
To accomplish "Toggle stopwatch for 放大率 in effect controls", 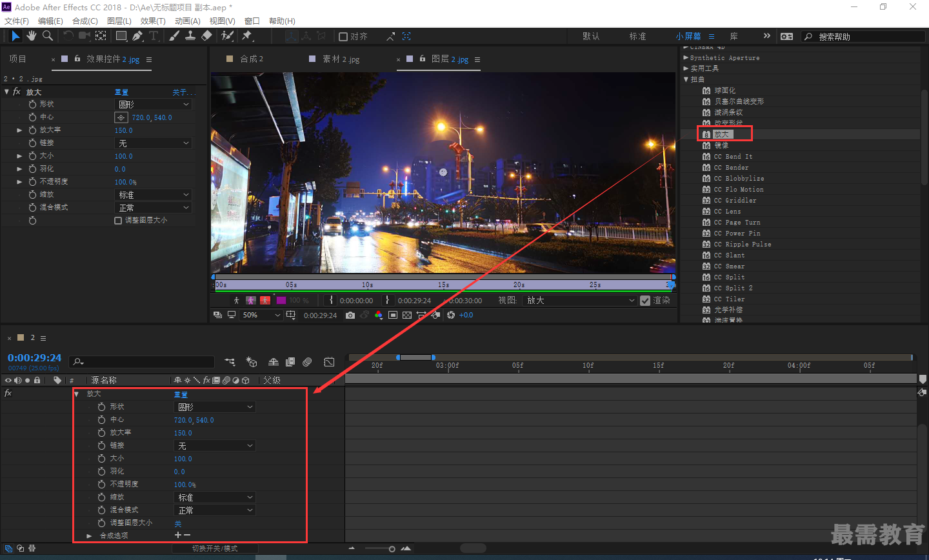I will coord(32,130).
